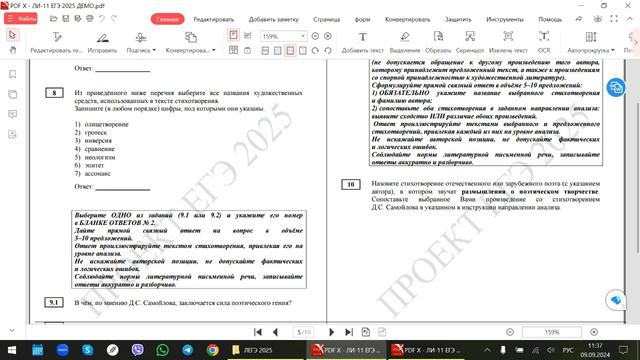Open the Инструменты tab
The image size is (640, 360).
(504, 19)
